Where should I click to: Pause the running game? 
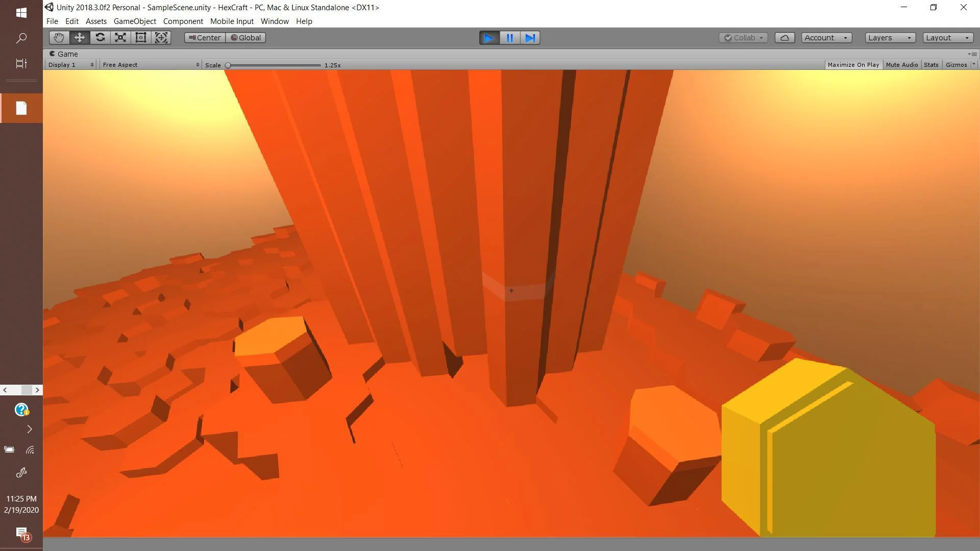tap(509, 38)
